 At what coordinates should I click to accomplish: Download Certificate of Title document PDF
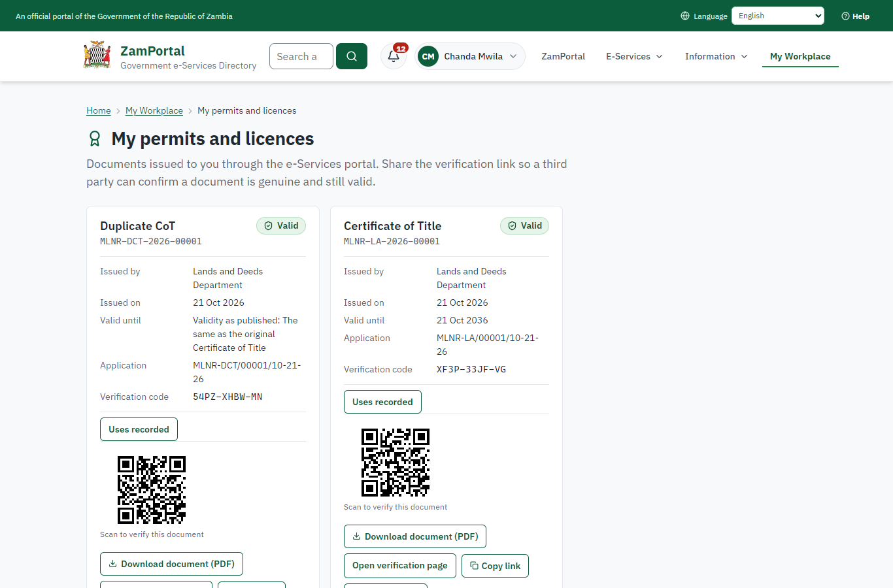click(415, 536)
